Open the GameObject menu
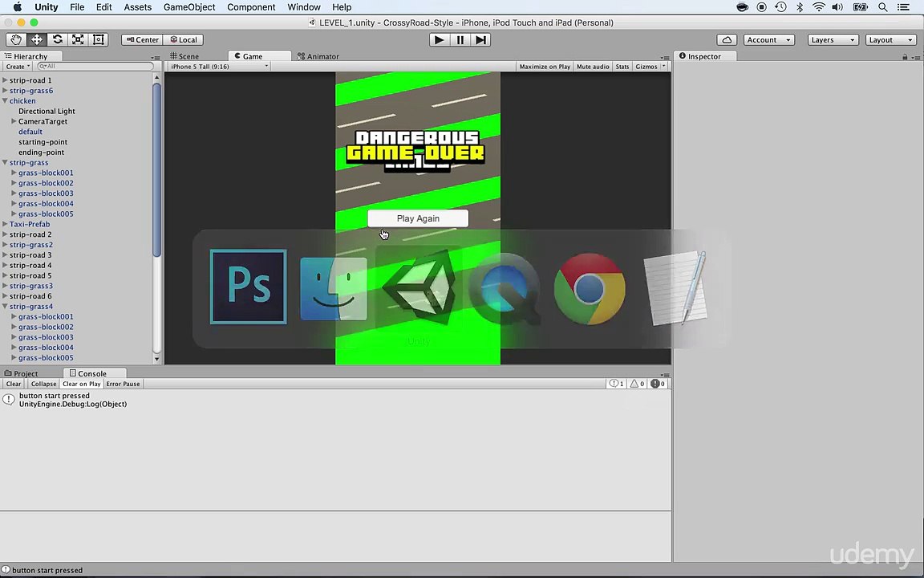Image resolution: width=924 pixels, height=578 pixels. coord(189,7)
